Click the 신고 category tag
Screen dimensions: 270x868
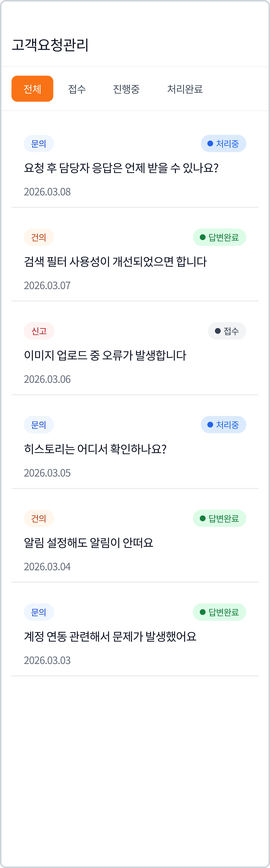tap(39, 331)
